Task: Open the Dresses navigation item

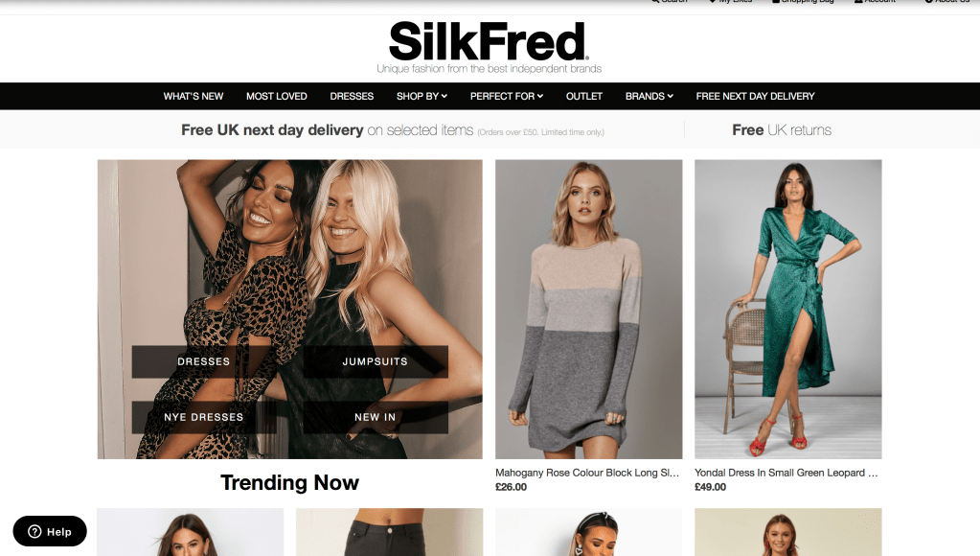Action: point(352,96)
